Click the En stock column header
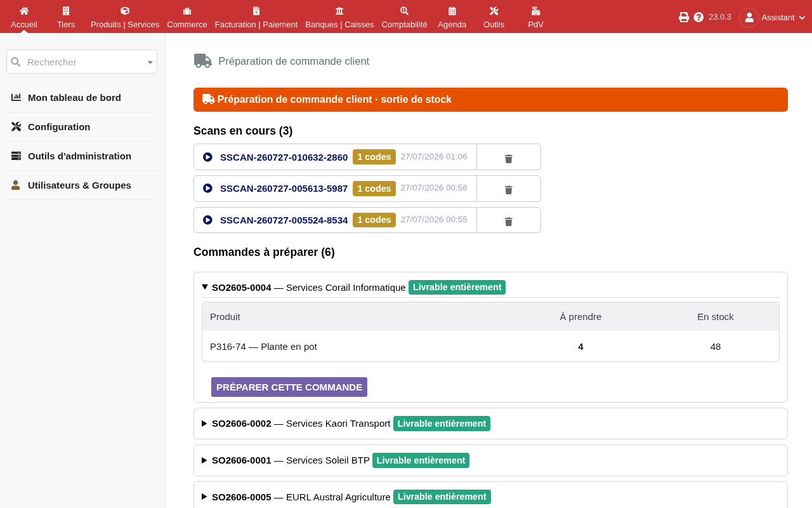Image resolution: width=812 pixels, height=508 pixels. pos(716,316)
